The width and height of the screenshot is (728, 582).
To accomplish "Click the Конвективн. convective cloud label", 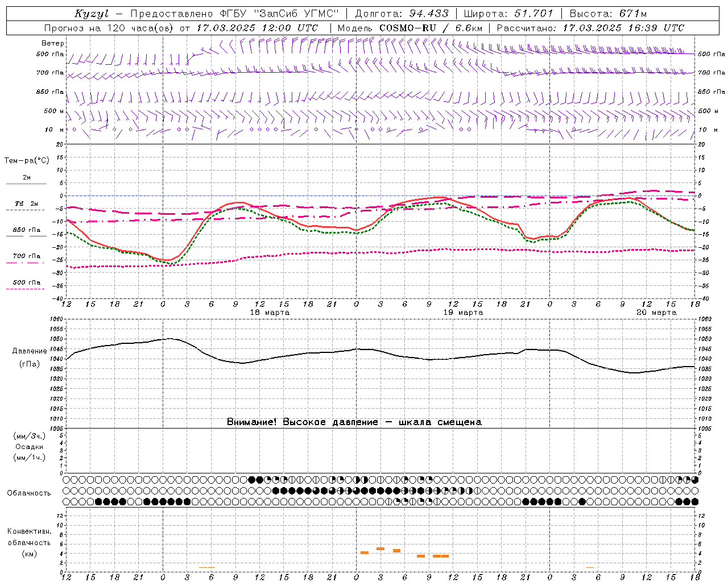I will 29,531.
